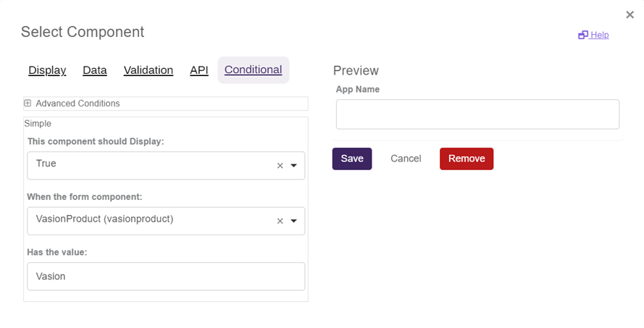Click the VasionProduct (vasionproduct) value

(x=104, y=219)
